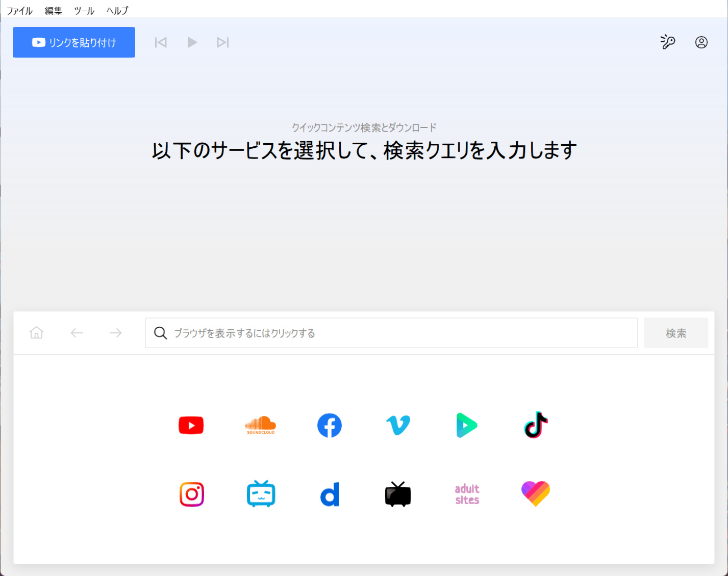Viewport: 728px width, 576px height.
Task: Navigate forward with the right arrow
Action: (116, 333)
